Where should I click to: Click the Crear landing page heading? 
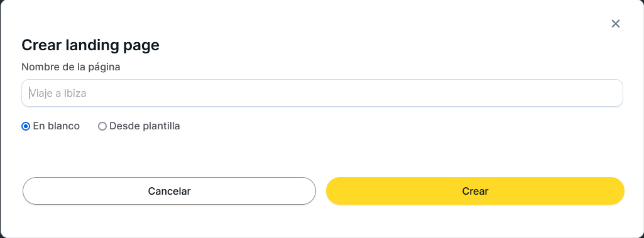point(90,45)
